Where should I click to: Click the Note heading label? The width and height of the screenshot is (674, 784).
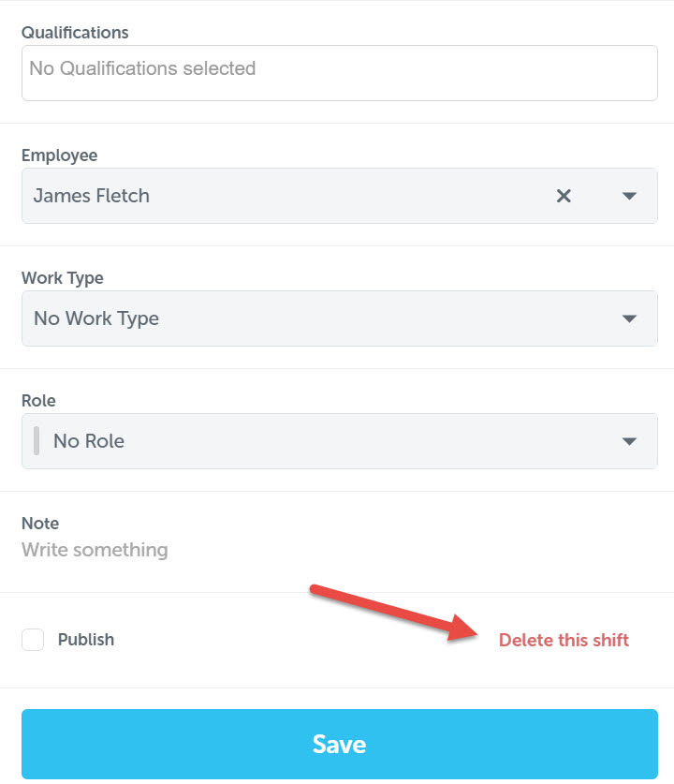coord(40,524)
